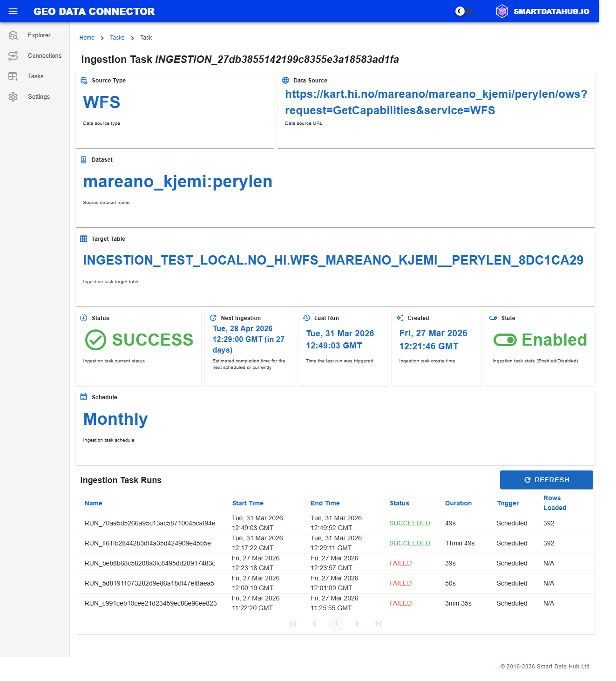Click the Next Ingestion clock icon
The image size is (616, 681).
click(213, 318)
